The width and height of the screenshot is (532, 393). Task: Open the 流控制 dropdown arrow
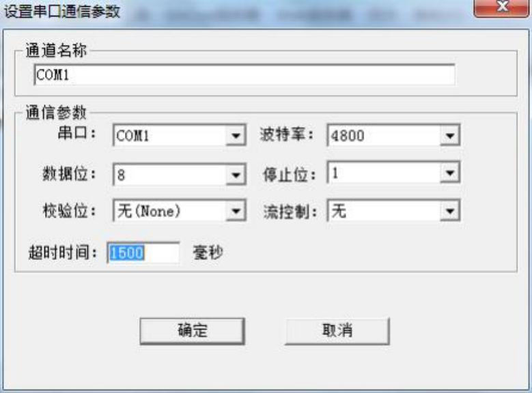(450, 211)
